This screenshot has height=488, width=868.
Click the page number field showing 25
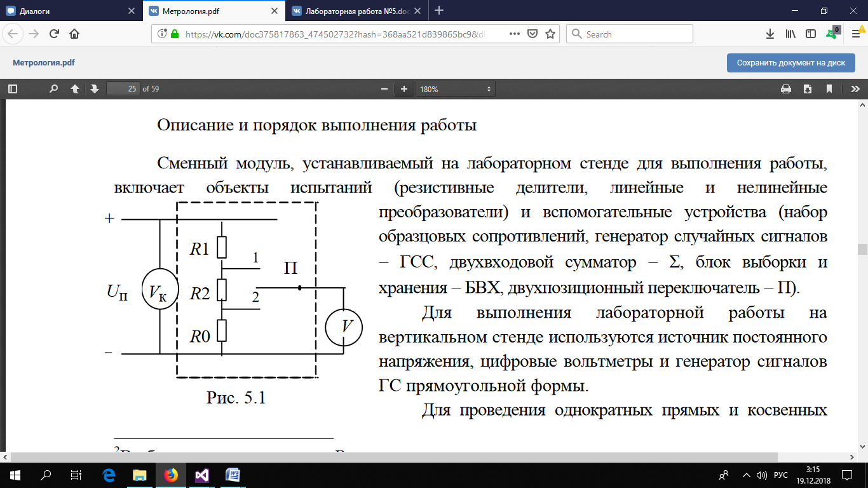pyautogui.click(x=123, y=89)
